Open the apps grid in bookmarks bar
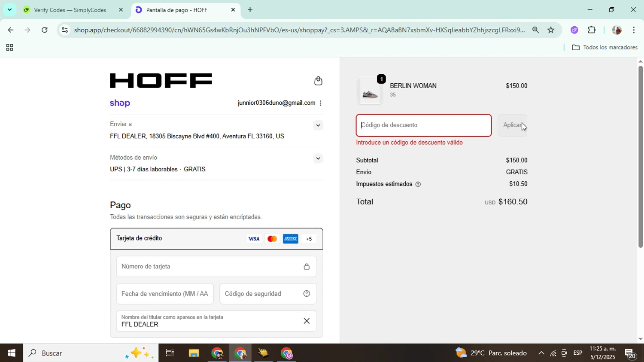The height and width of the screenshot is (362, 644). pos(9,48)
